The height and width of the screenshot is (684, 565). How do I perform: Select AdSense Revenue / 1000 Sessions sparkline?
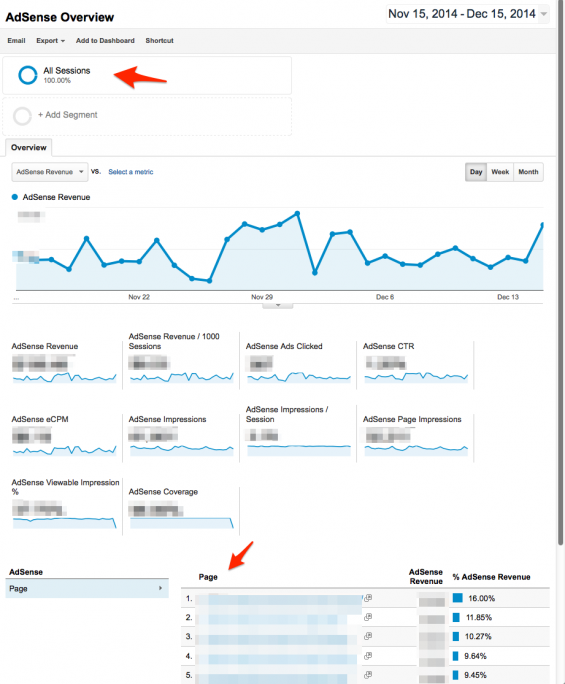181,377
